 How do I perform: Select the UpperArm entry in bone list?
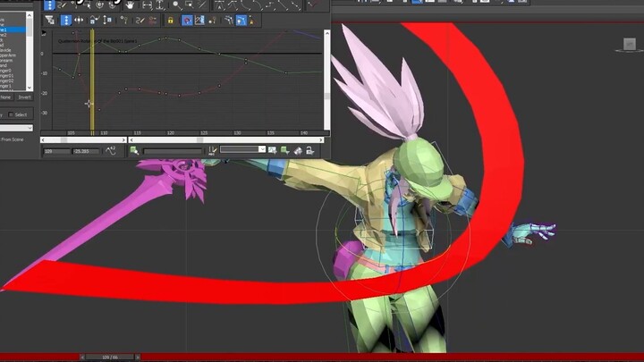point(8,55)
